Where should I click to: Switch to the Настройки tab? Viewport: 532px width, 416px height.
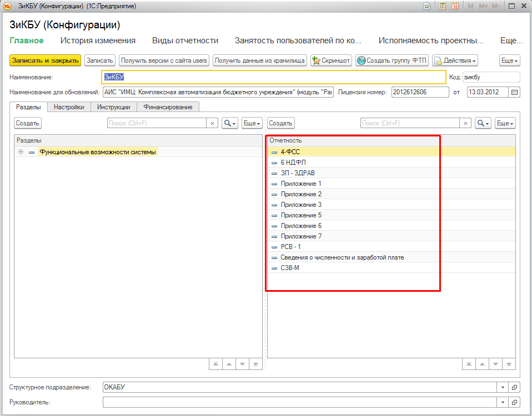point(69,107)
